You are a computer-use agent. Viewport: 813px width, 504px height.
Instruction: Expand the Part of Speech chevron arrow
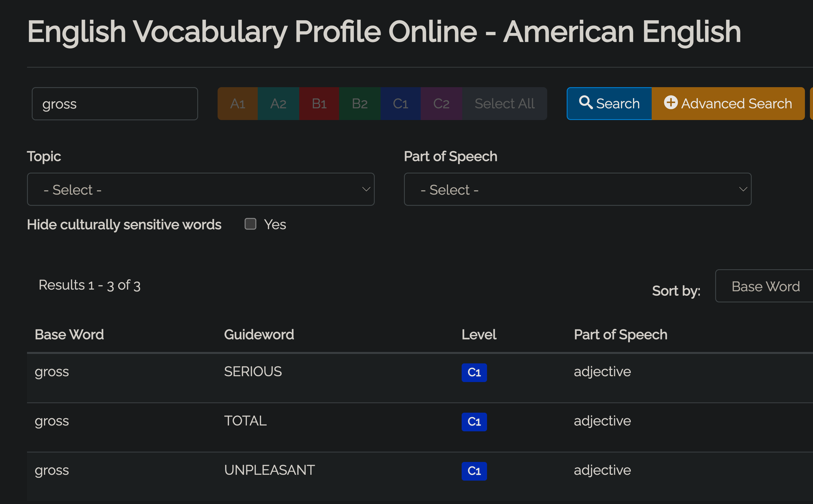(x=743, y=189)
